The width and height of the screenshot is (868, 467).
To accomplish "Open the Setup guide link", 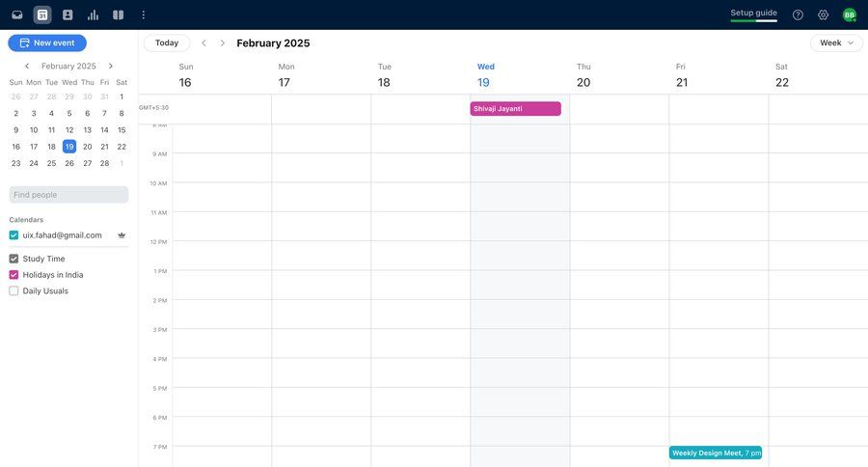I will click(753, 13).
